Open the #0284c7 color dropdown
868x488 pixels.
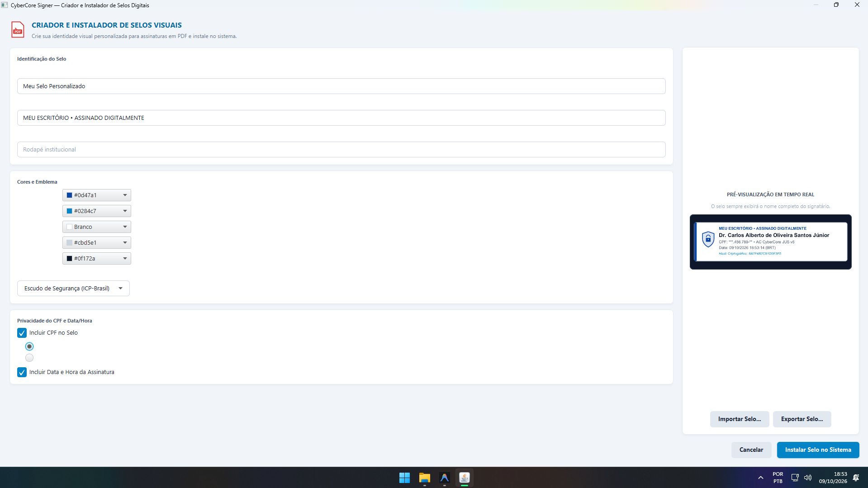point(97,211)
